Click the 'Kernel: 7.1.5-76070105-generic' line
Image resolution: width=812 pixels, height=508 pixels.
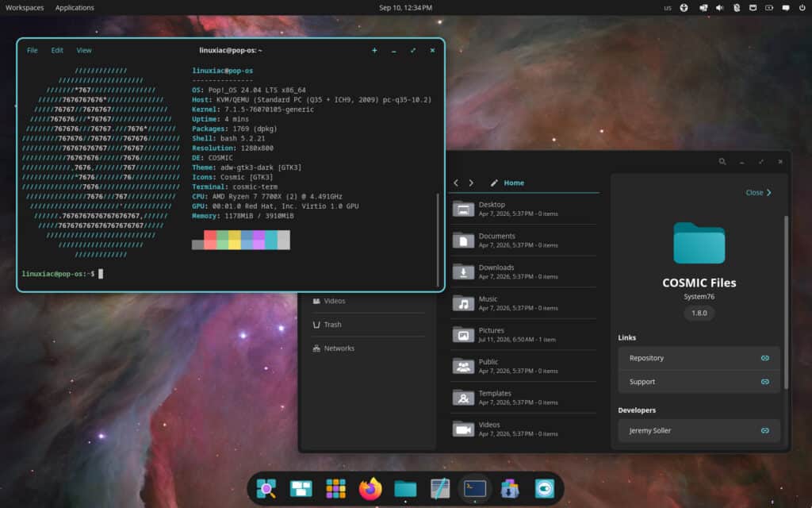(253, 110)
